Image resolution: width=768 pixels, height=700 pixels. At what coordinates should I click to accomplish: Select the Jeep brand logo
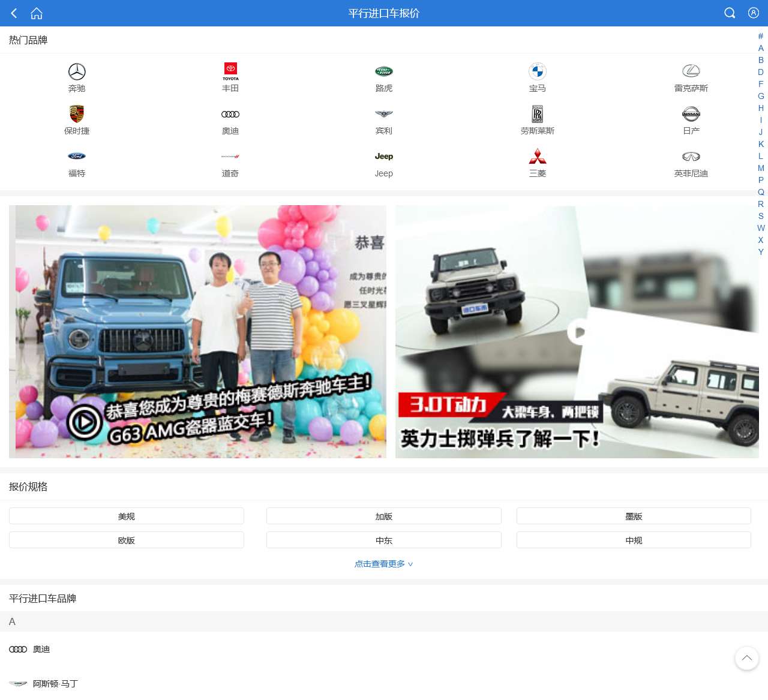point(384,157)
